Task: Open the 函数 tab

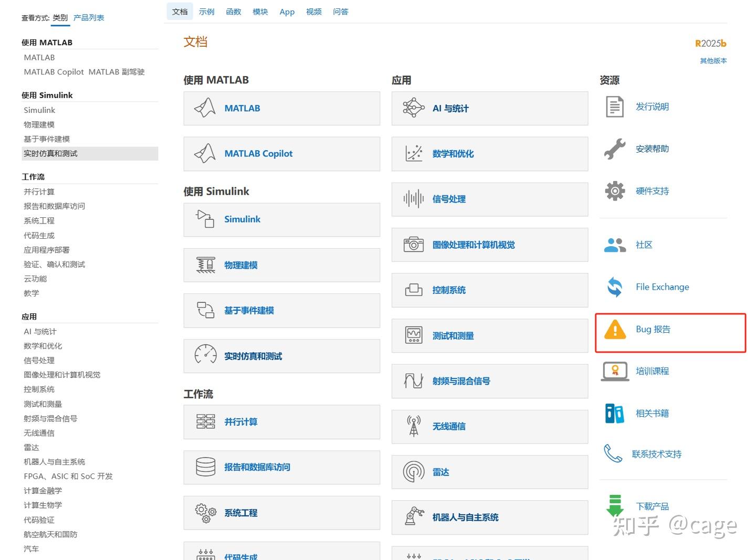Action: click(x=234, y=12)
